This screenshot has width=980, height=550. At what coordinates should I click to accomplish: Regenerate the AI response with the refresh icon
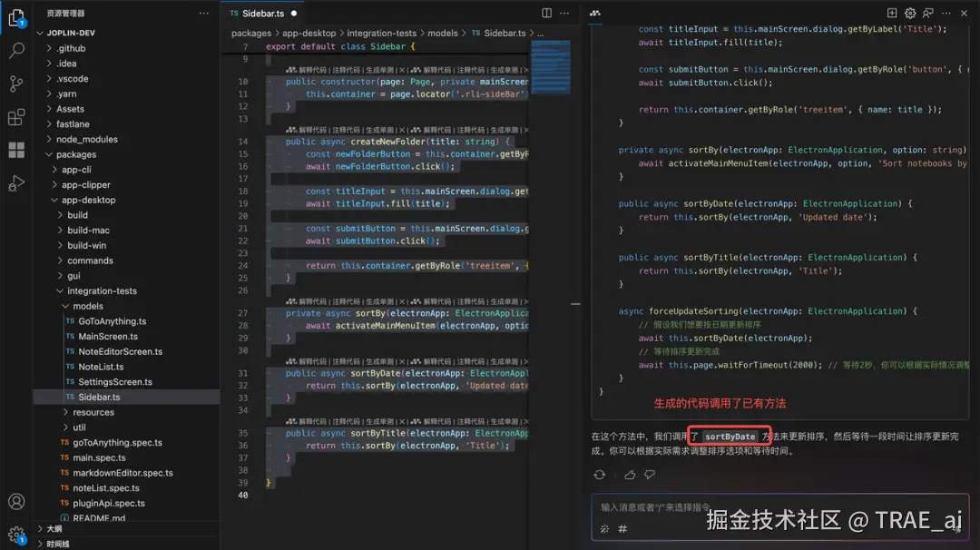tap(598, 473)
